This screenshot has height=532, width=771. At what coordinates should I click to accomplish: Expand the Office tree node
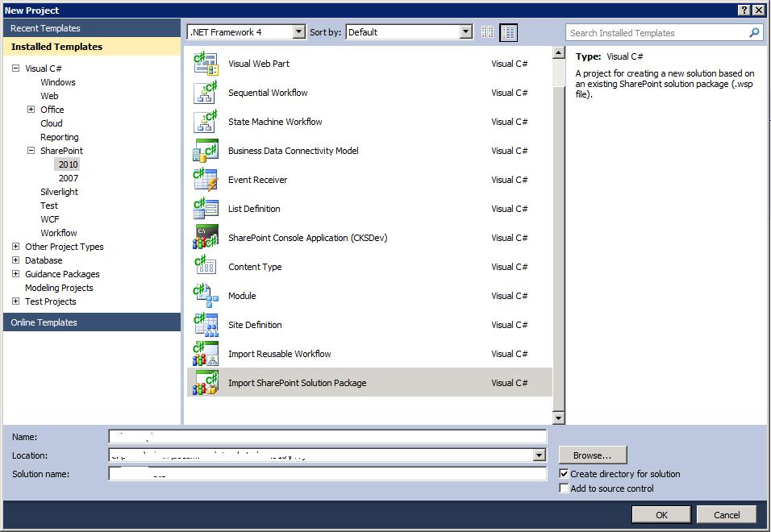click(31, 109)
